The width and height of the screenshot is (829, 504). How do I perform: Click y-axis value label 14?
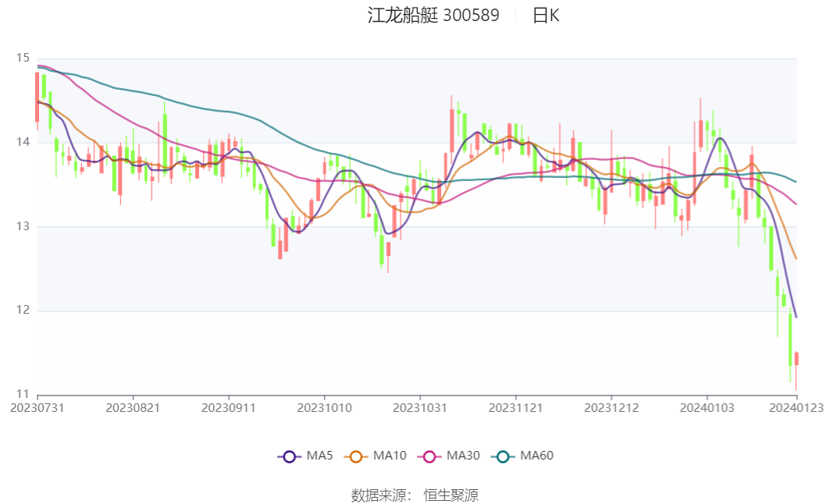coord(23,142)
